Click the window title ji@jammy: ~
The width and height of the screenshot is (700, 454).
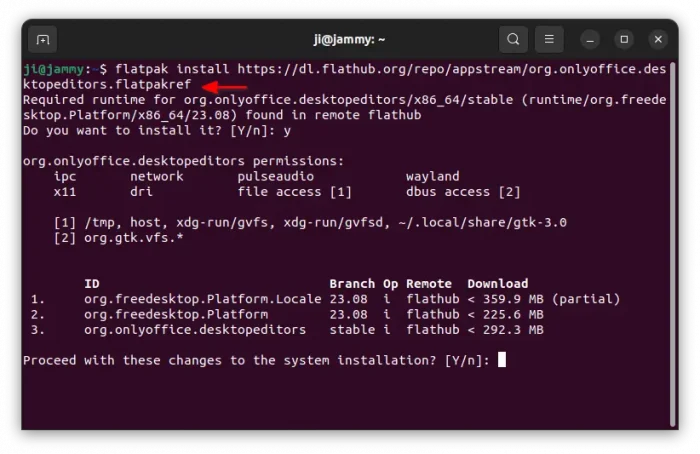pos(350,40)
